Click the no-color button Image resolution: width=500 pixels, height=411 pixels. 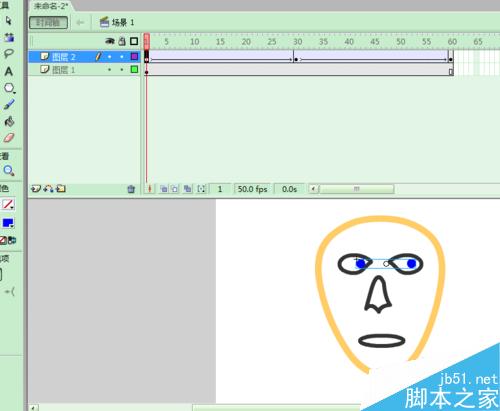click(3, 240)
